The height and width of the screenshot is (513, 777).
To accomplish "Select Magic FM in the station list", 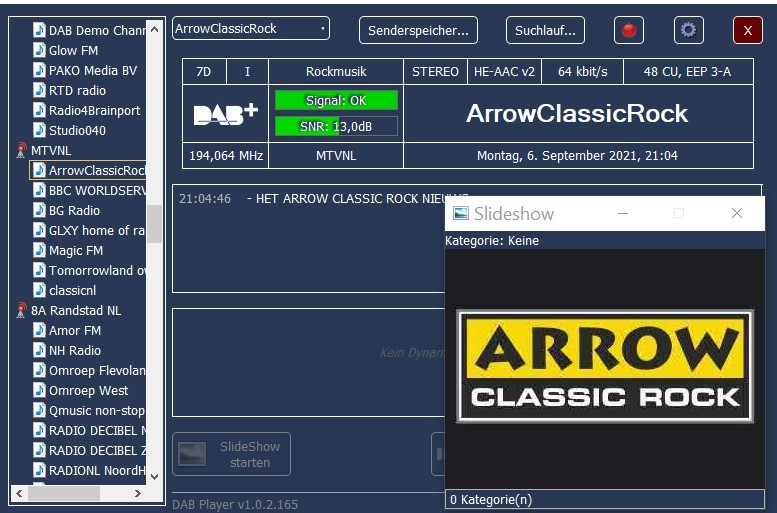I will pos(76,251).
